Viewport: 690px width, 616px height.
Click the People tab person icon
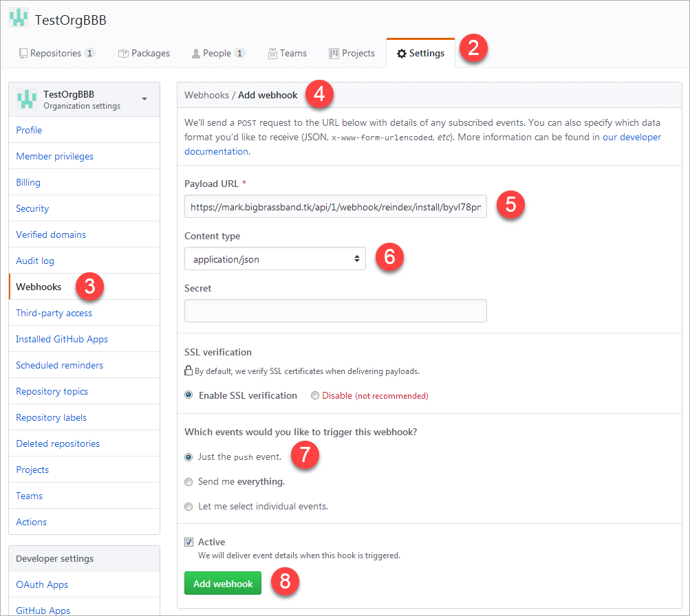pos(196,54)
